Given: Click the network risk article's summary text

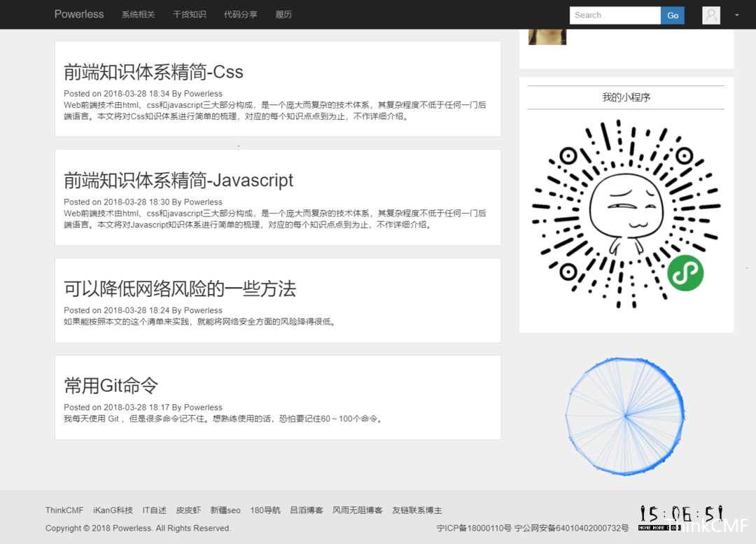Looking at the screenshot, I should (x=201, y=321).
